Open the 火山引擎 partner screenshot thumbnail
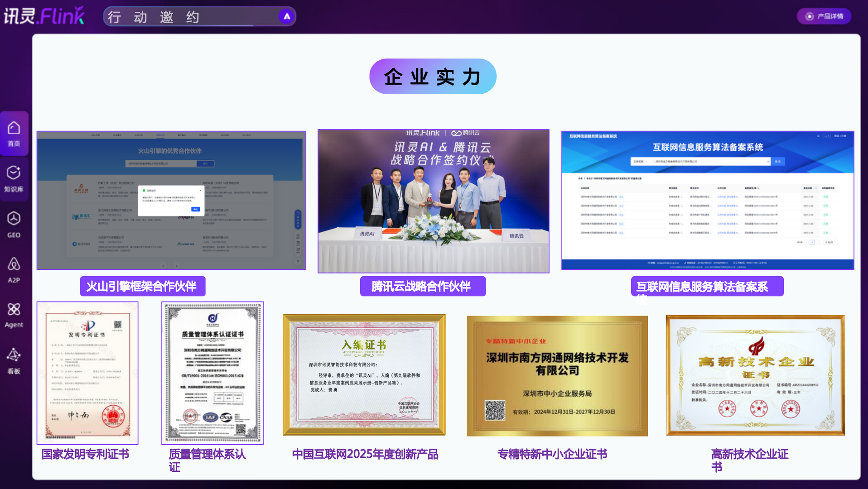 171,200
